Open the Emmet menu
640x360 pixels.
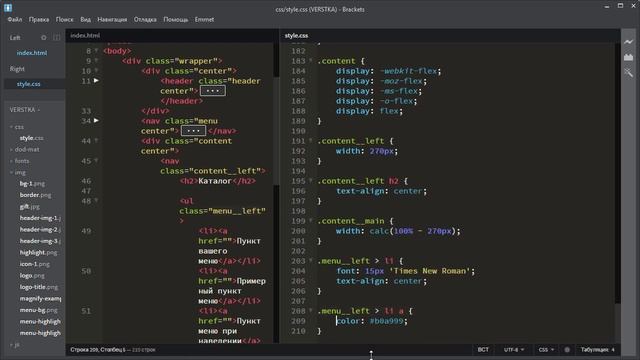click(x=204, y=20)
